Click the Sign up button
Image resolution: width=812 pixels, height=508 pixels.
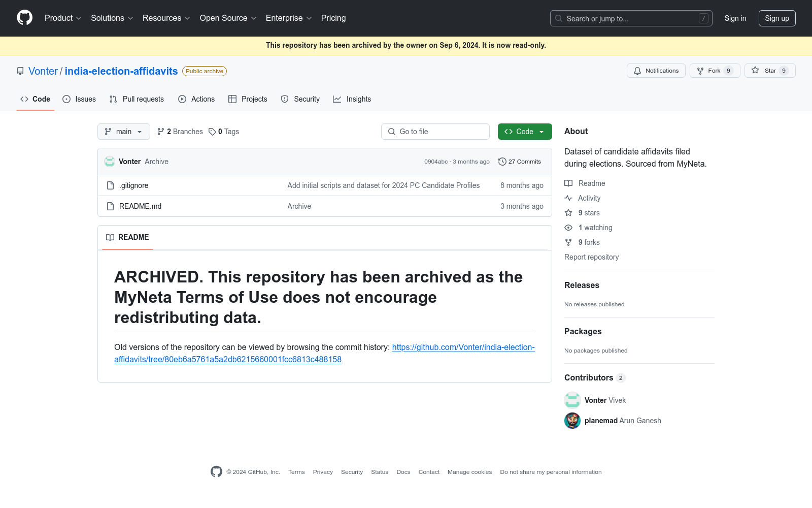[777, 18]
